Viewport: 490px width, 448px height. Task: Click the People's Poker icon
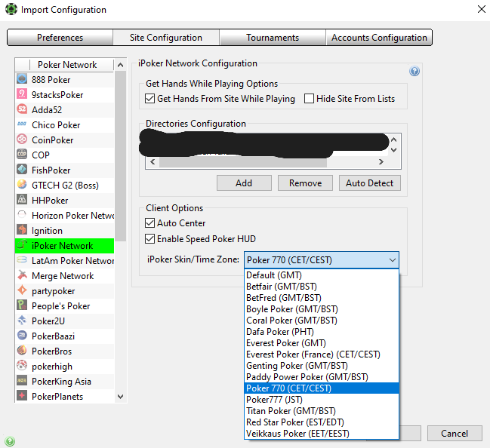[22, 305]
